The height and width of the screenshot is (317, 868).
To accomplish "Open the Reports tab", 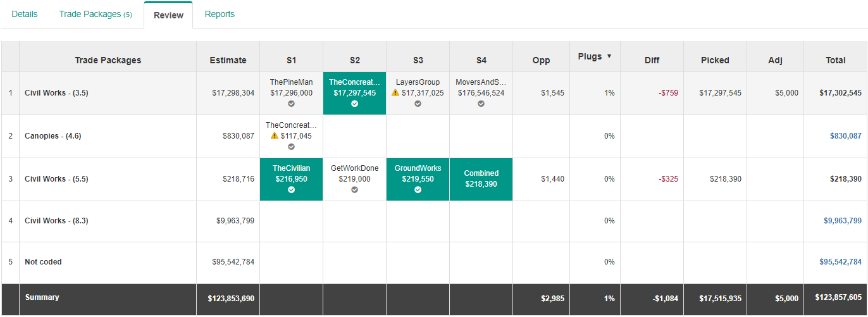I will (x=220, y=15).
